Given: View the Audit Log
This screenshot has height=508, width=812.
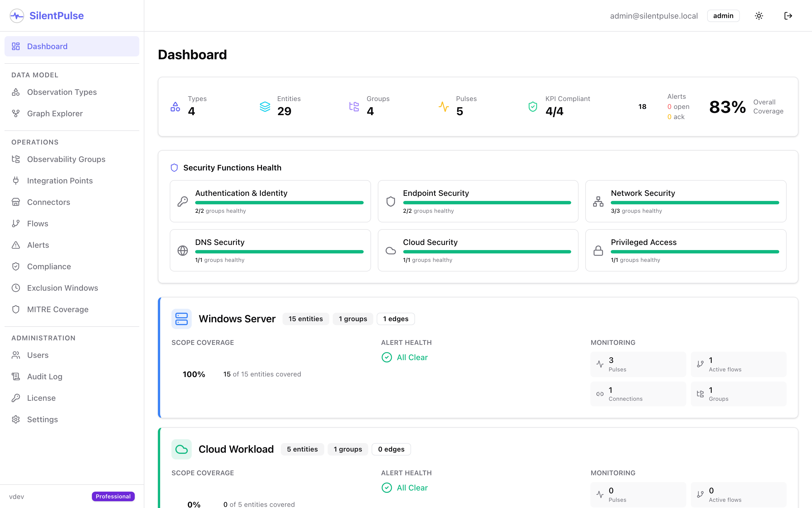Looking at the screenshot, I should tap(72, 377).
